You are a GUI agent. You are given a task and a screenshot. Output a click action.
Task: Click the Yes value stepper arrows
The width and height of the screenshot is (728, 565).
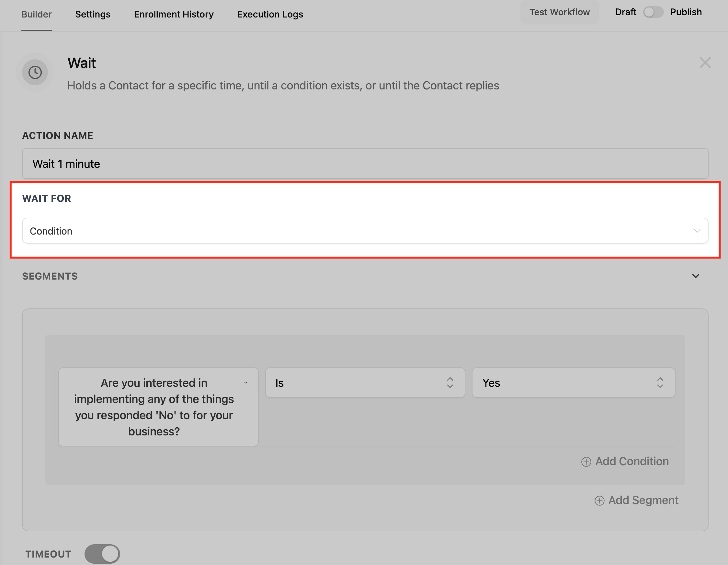[660, 383]
